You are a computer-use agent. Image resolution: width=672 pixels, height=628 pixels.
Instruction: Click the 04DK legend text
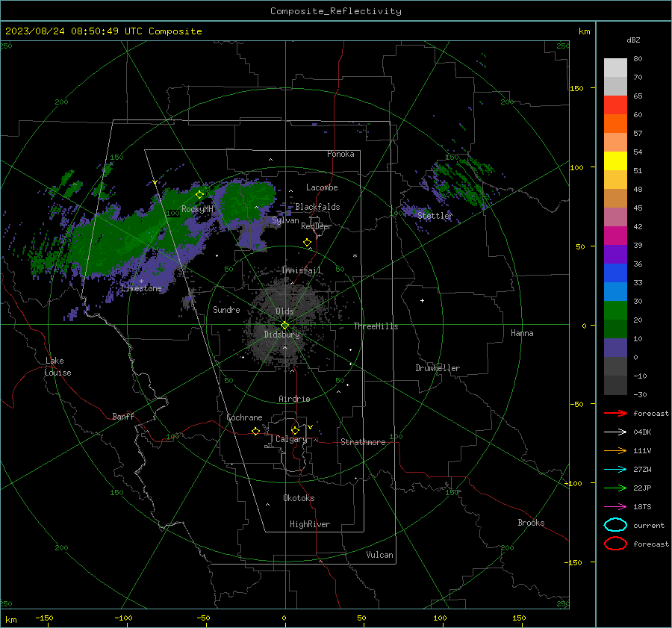(x=642, y=432)
